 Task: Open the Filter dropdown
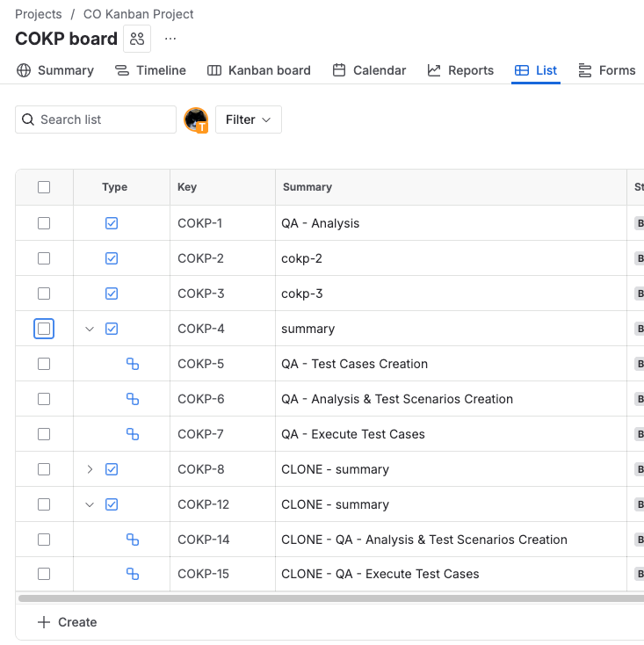[248, 120]
